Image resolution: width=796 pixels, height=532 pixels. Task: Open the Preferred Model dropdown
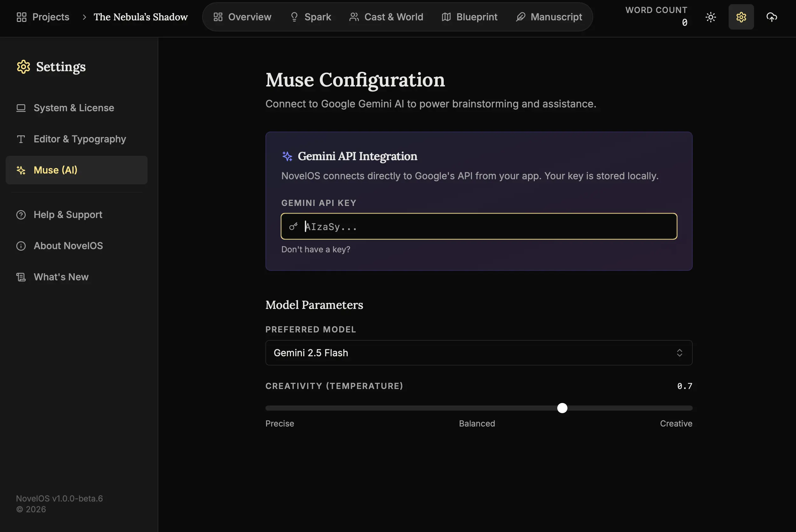[x=478, y=353]
